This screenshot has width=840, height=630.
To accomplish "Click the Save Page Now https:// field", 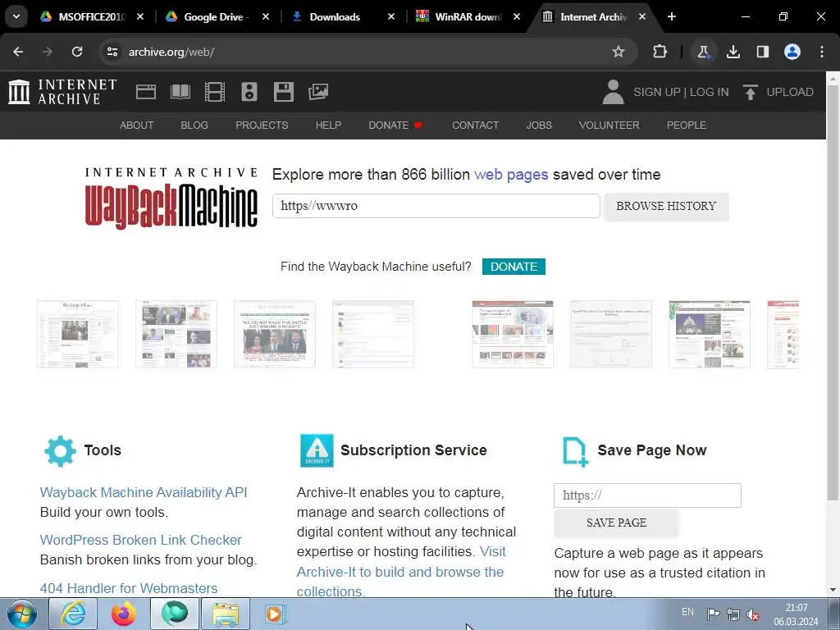I will [x=648, y=495].
